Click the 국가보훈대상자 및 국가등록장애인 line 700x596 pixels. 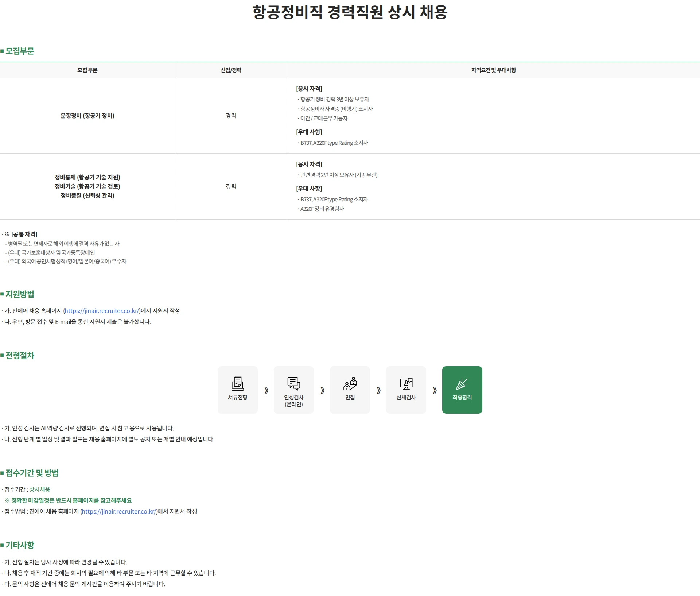click(50, 252)
